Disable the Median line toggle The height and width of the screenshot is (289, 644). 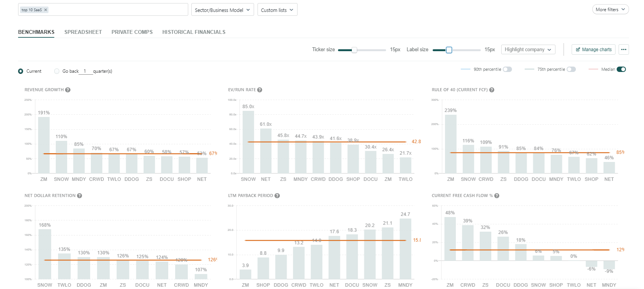[621, 69]
